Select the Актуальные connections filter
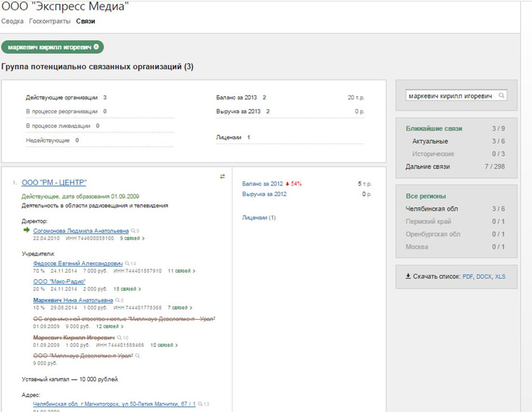The height and width of the screenshot is (412, 532). click(x=430, y=141)
